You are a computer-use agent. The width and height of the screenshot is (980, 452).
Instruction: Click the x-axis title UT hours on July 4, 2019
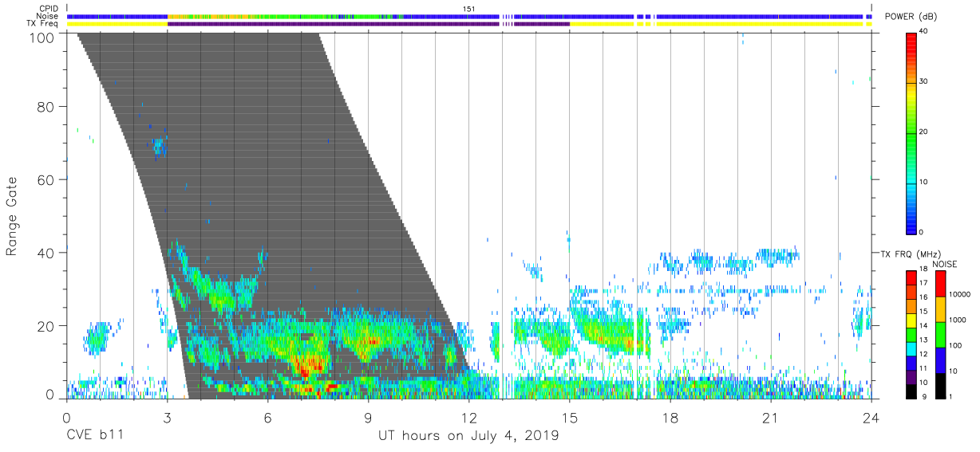tap(468, 437)
